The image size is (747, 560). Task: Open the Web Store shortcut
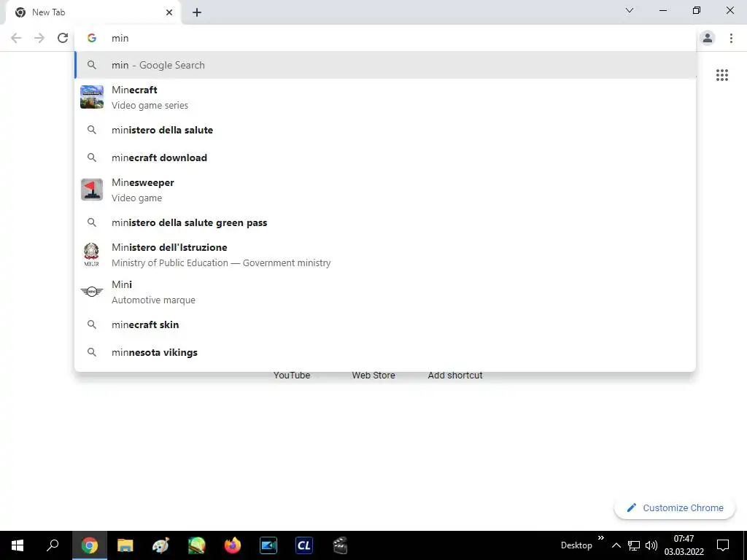point(373,376)
